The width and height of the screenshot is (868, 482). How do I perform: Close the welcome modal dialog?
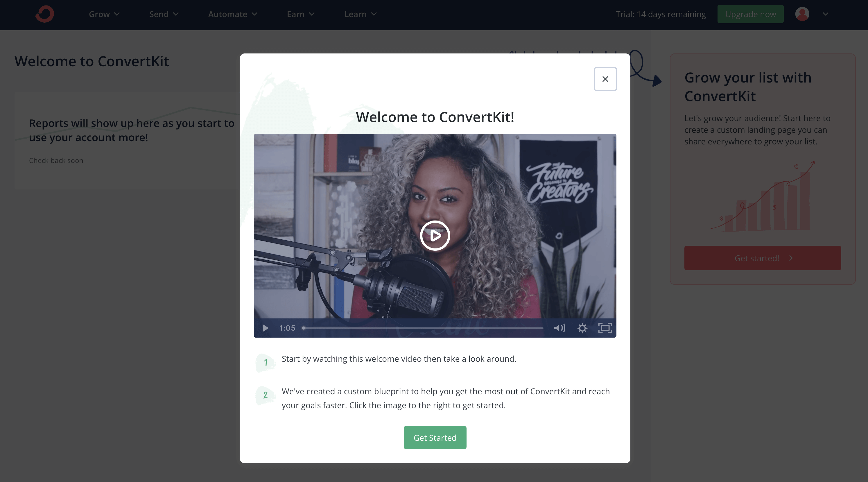[x=605, y=78]
